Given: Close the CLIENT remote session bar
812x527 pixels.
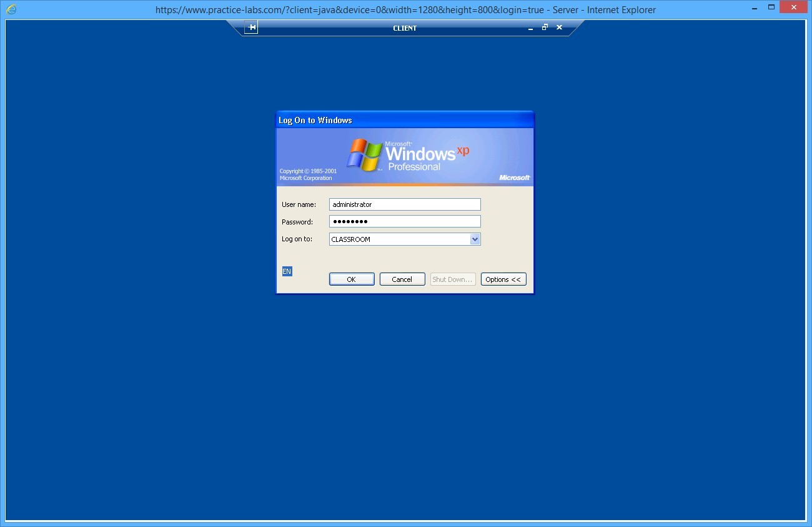Looking at the screenshot, I should [559, 28].
